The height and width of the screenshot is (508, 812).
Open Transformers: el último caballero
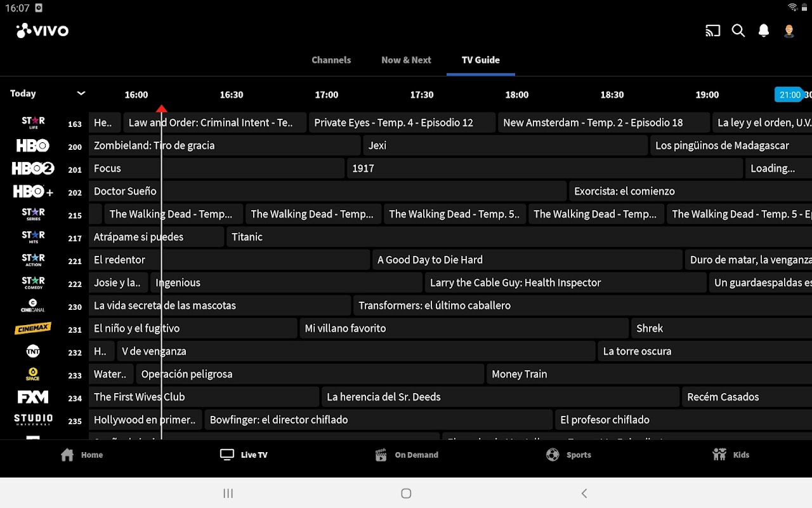(582, 305)
